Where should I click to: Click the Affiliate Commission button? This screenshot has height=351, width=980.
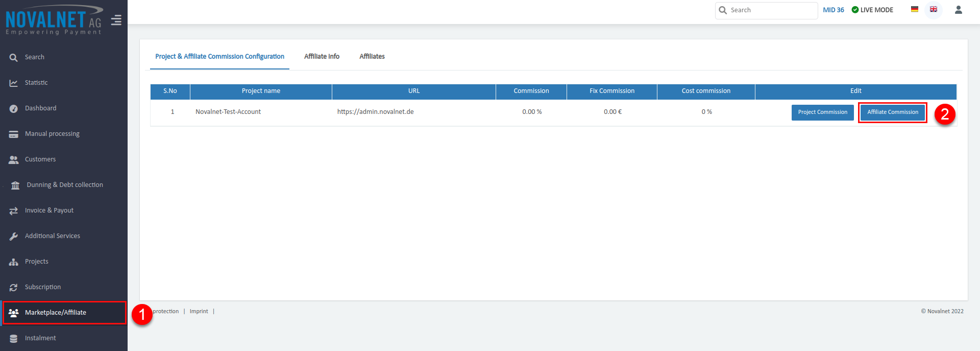pyautogui.click(x=892, y=112)
